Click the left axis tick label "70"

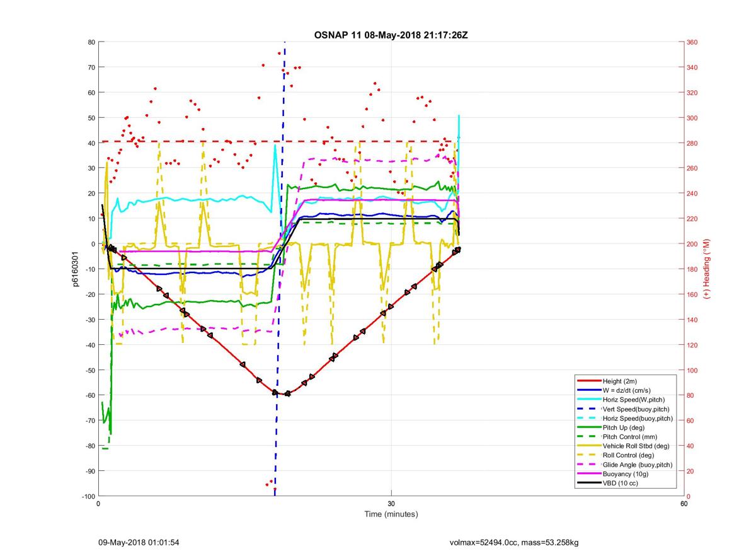91,67
